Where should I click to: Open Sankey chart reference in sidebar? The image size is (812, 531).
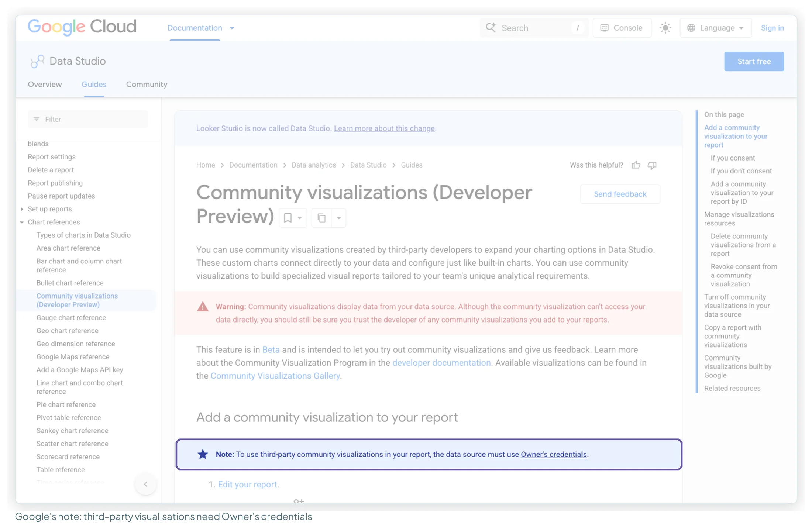[x=72, y=431]
